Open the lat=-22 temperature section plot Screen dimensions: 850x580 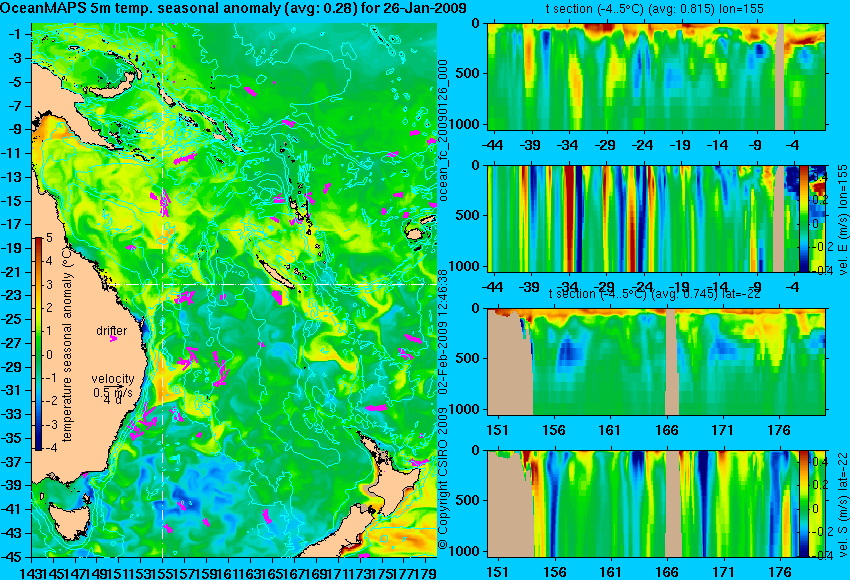656,362
